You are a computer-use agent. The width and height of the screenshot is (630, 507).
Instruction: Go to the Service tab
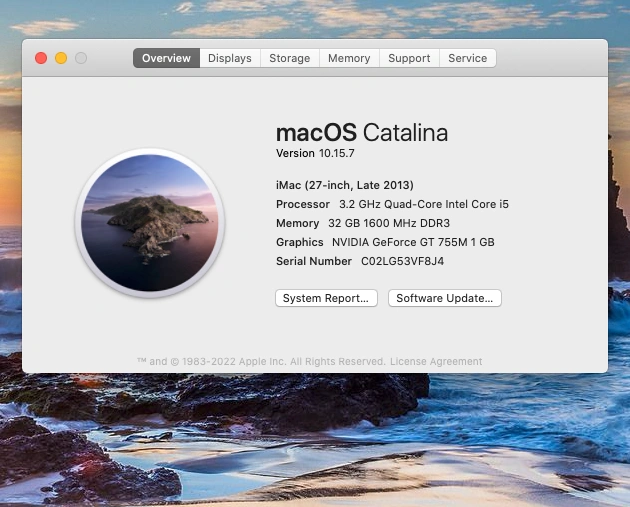coord(468,58)
